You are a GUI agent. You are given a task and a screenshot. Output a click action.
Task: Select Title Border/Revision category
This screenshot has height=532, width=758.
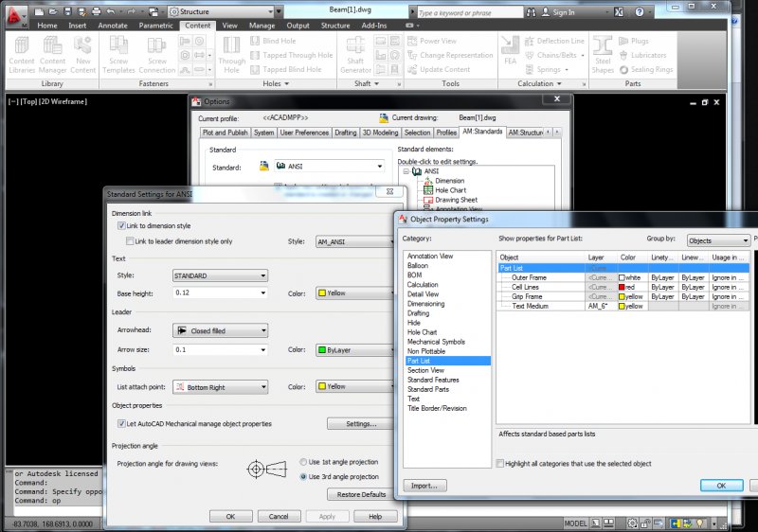tap(437, 408)
